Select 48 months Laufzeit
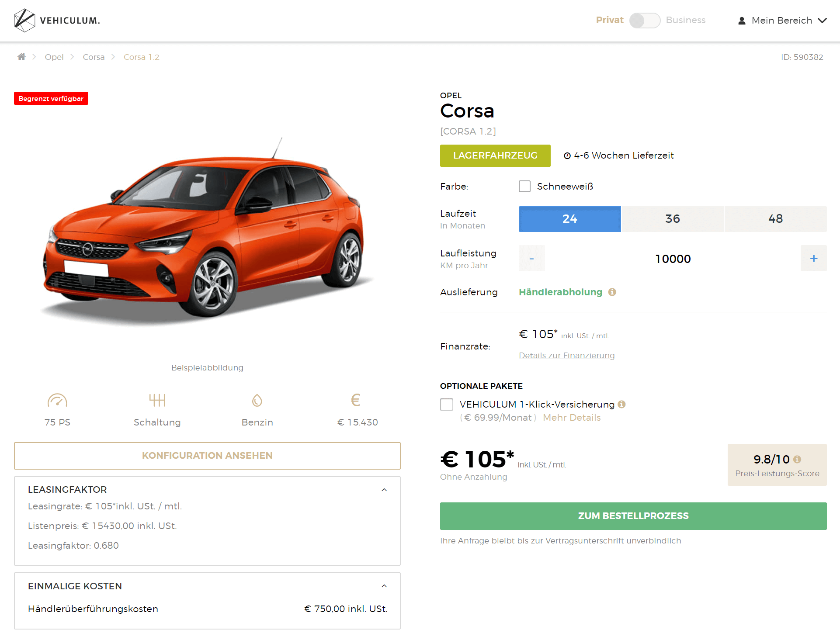The image size is (840, 640). click(x=776, y=219)
